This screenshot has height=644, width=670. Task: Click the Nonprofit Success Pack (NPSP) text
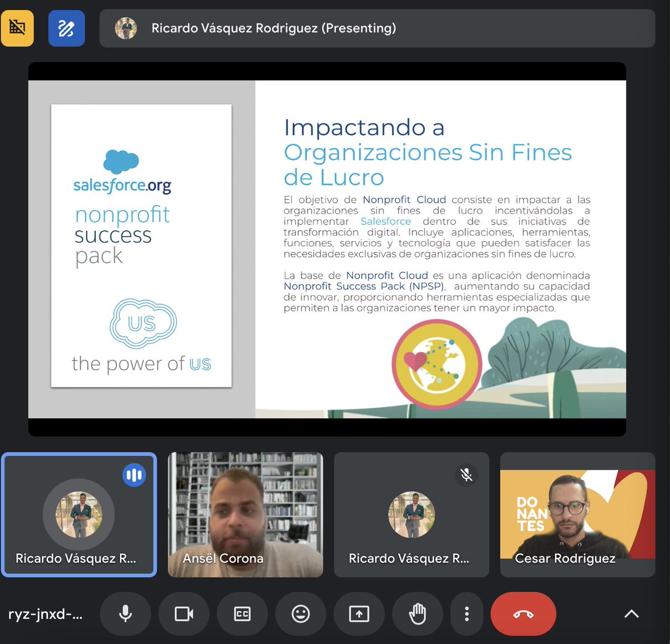(364, 286)
